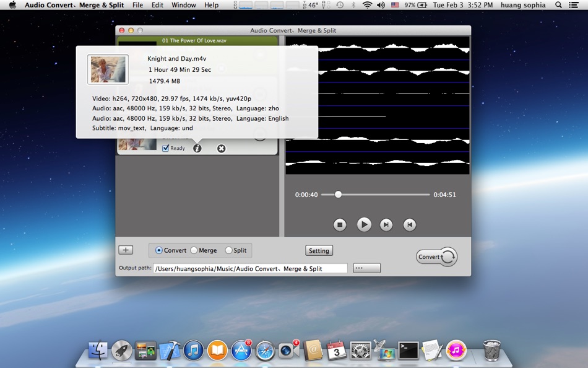Viewport: 588px width, 368px height.
Task: Select the Convert mode radio button
Action: (x=158, y=250)
